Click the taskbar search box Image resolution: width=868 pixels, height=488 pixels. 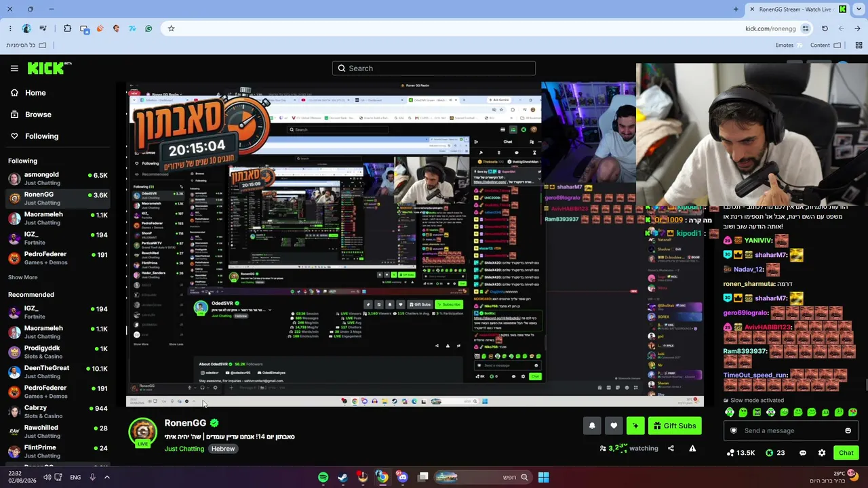coord(482,477)
